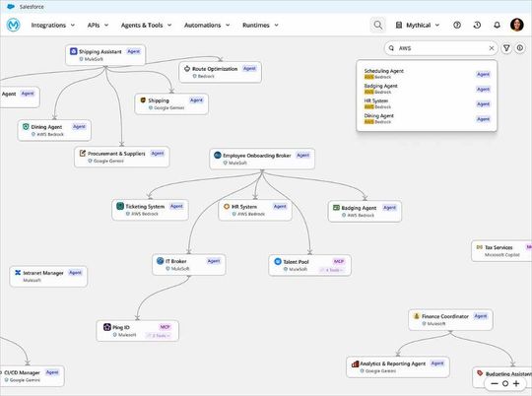Expand the Talent Pool tools dropdown

pos(332,270)
